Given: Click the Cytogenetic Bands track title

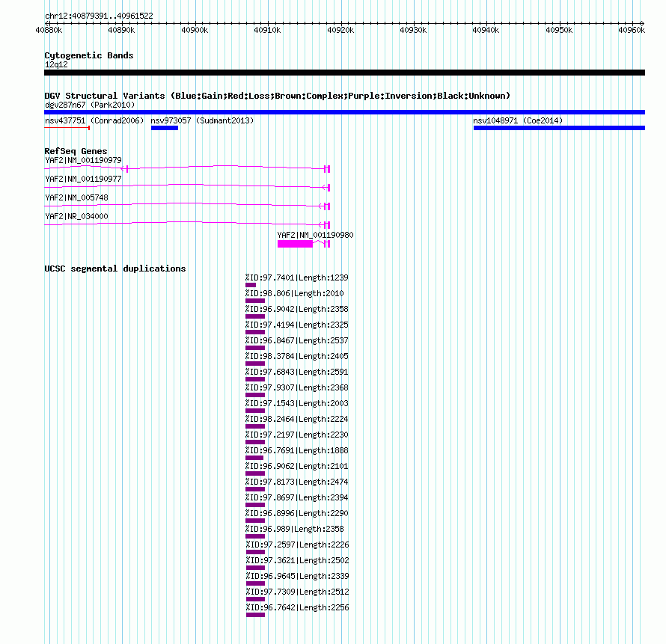Looking at the screenshot, I should point(89,55).
